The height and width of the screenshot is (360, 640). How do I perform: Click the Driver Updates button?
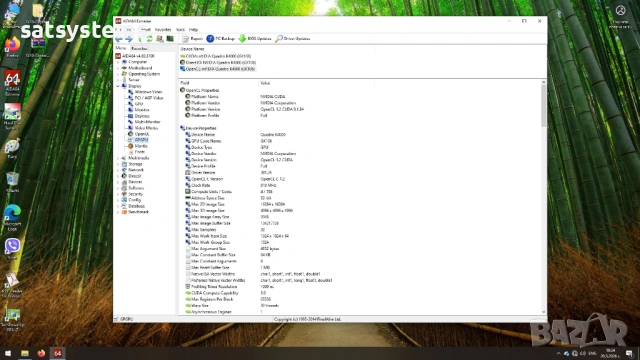pyautogui.click(x=293, y=39)
